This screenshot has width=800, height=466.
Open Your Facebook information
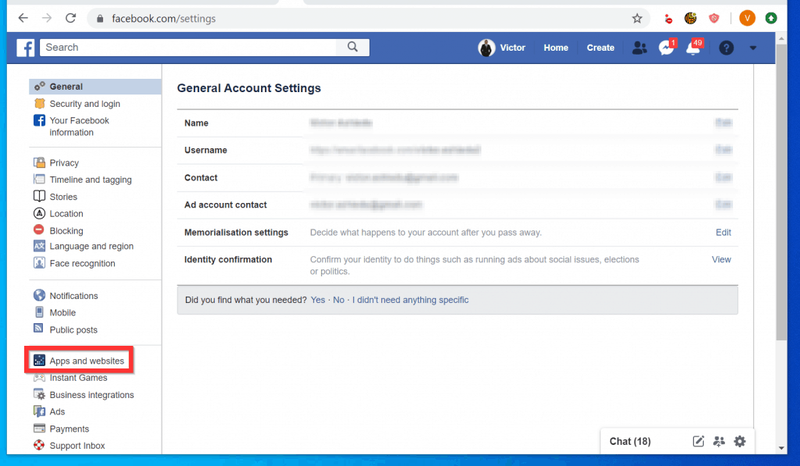click(x=79, y=126)
